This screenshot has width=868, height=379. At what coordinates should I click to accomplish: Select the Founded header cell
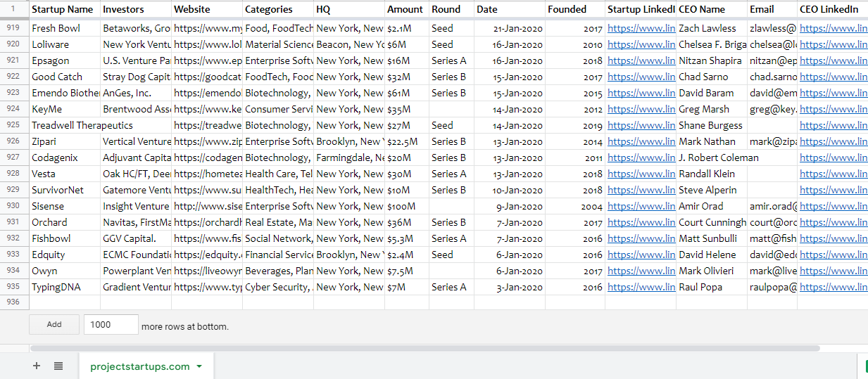tap(575, 9)
